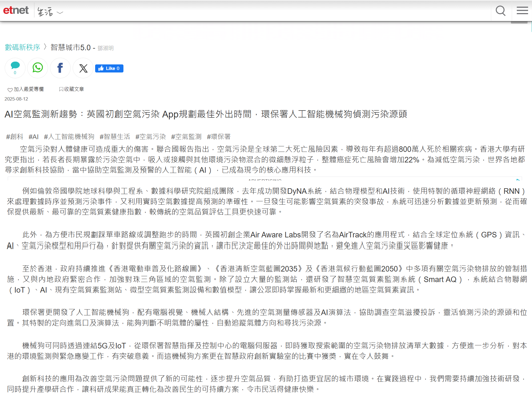Open the #AI tag
This screenshot has height=404, width=532.
tap(34, 137)
